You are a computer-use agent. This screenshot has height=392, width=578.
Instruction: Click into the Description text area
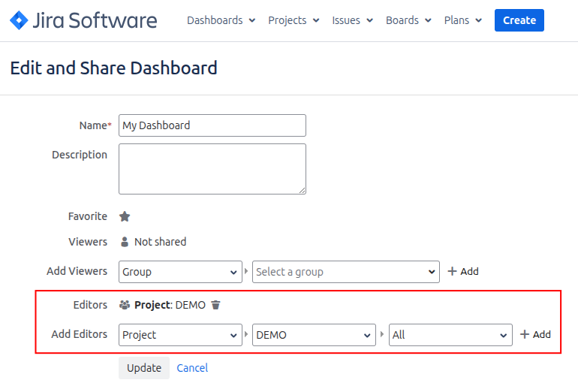[x=212, y=169]
